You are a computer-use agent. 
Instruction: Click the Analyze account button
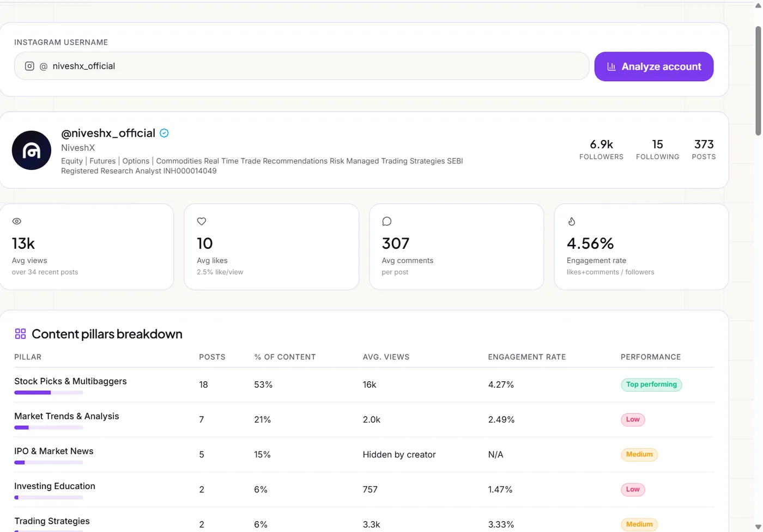[x=654, y=66]
